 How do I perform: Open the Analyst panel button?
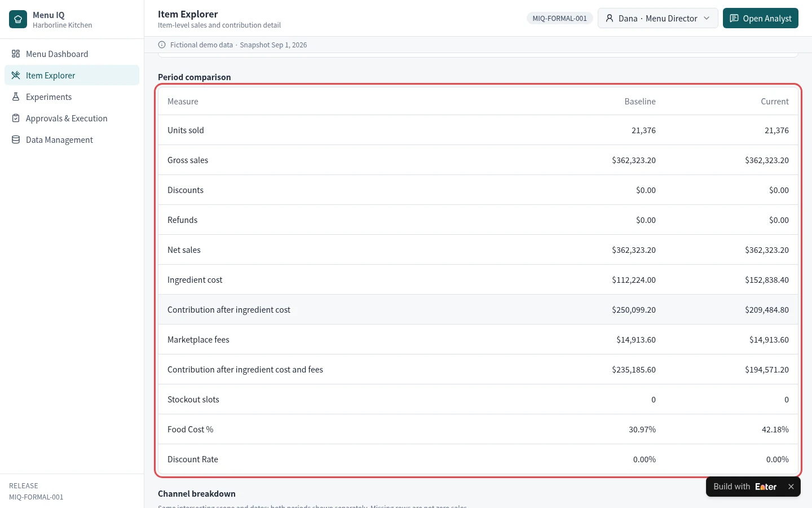click(x=761, y=19)
